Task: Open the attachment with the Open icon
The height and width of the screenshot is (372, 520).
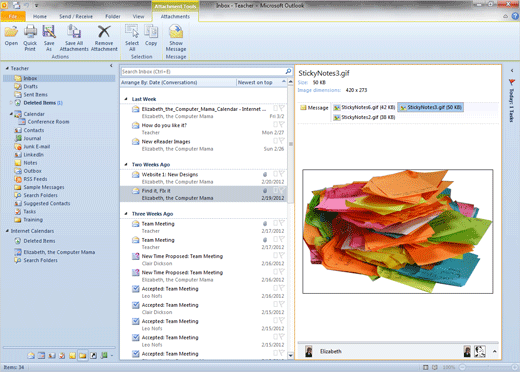Action: click(x=11, y=35)
